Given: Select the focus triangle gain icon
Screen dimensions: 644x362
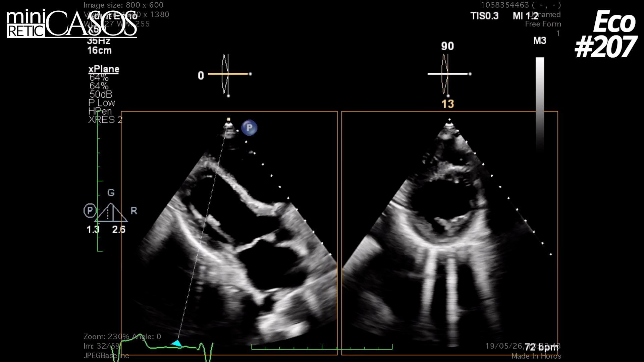Looking at the screenshot, I should click(x=111, y=213).
